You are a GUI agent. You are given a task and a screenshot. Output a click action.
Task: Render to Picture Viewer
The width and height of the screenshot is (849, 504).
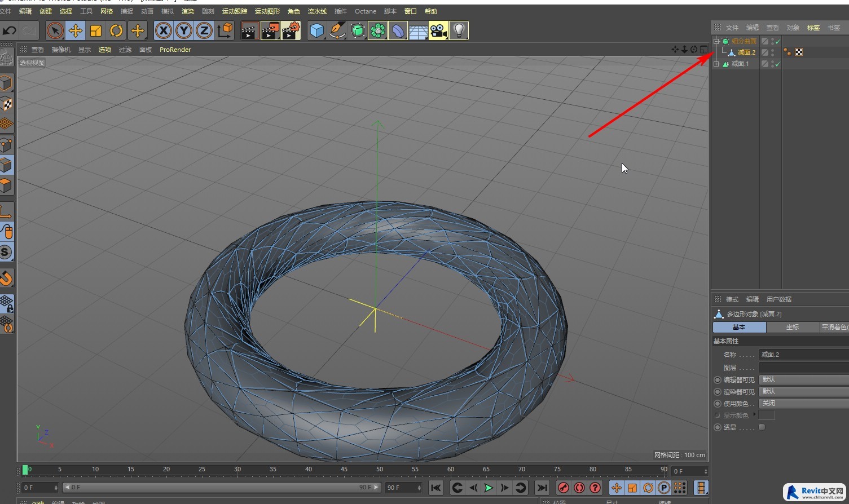270,30
